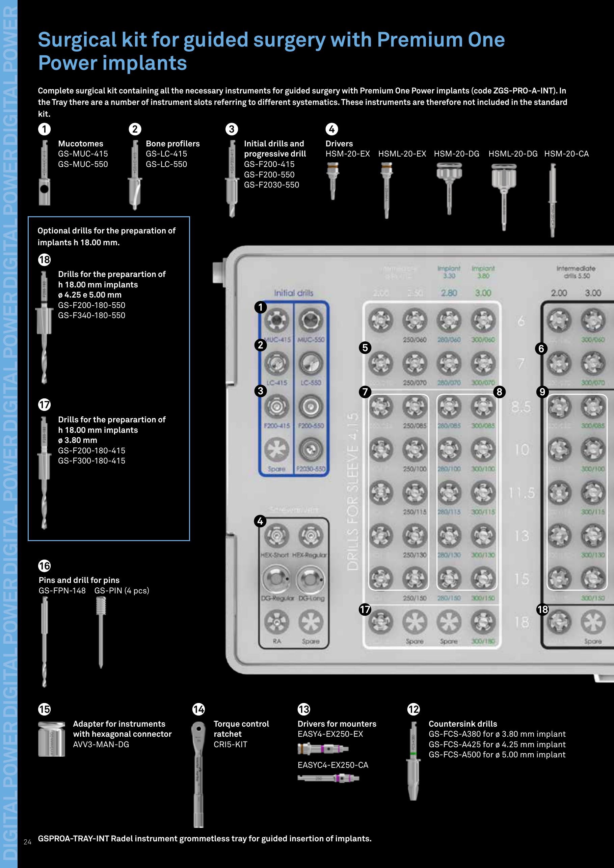Click the DG-Long driver slot on the tray

(x=311, y=579)
